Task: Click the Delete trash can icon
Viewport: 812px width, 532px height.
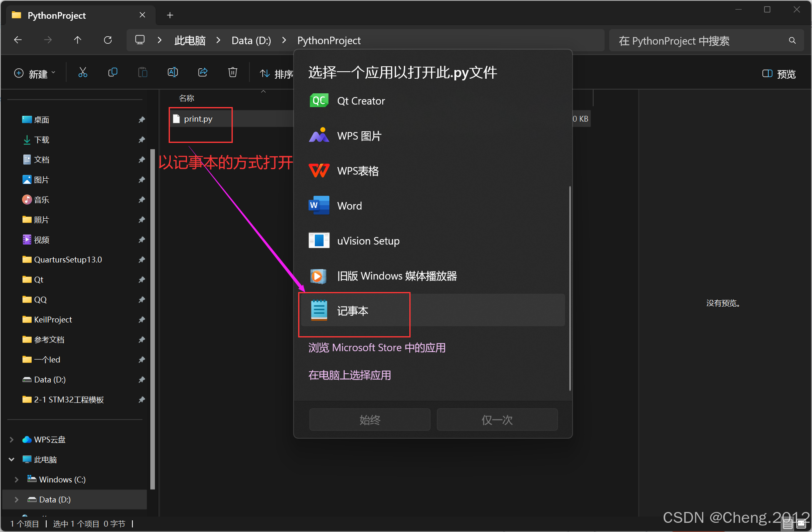Action: click(x=233, y=73)
